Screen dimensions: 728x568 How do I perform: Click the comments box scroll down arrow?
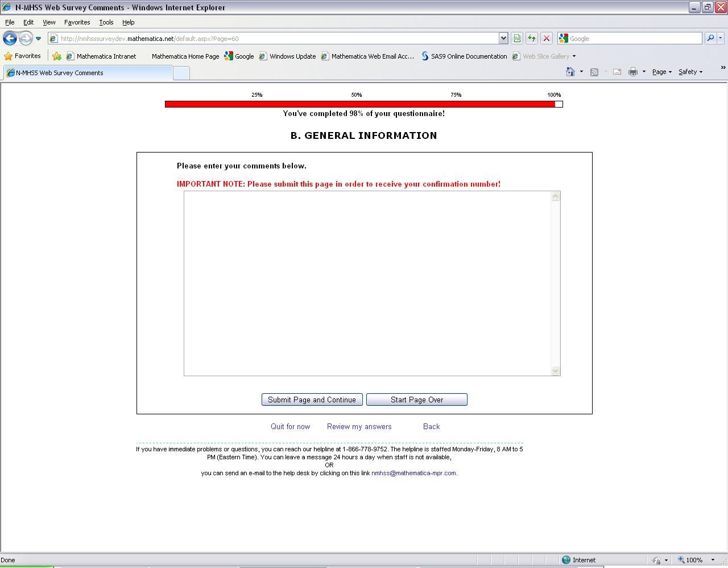(x=556, y=371)
